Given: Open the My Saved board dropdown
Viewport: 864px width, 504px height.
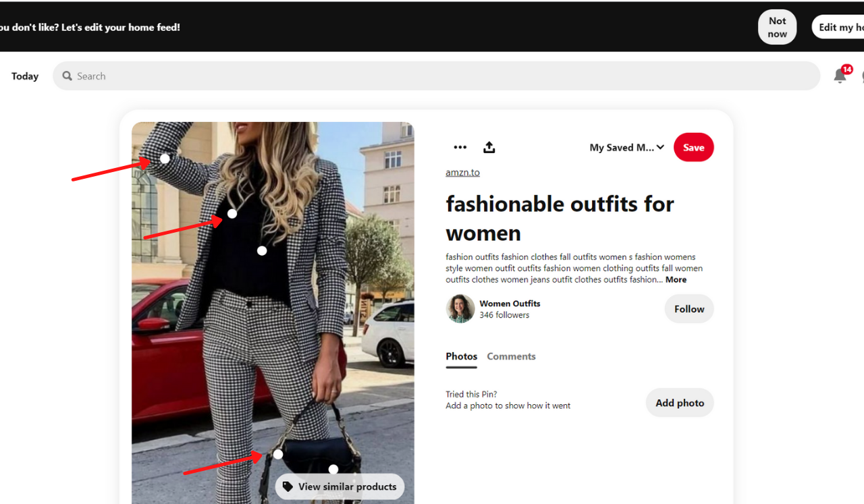Looking at the screenshot, I should [x=626, y=147].
